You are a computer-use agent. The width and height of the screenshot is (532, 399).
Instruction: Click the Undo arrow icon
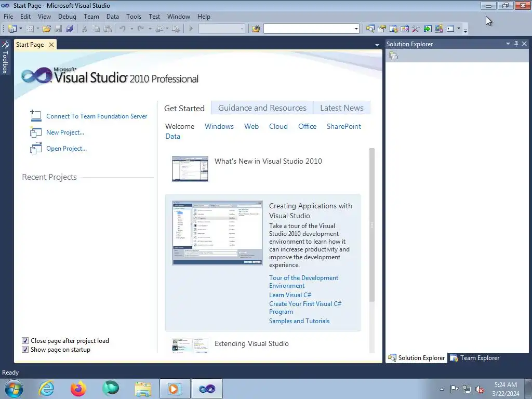[123, 29]
